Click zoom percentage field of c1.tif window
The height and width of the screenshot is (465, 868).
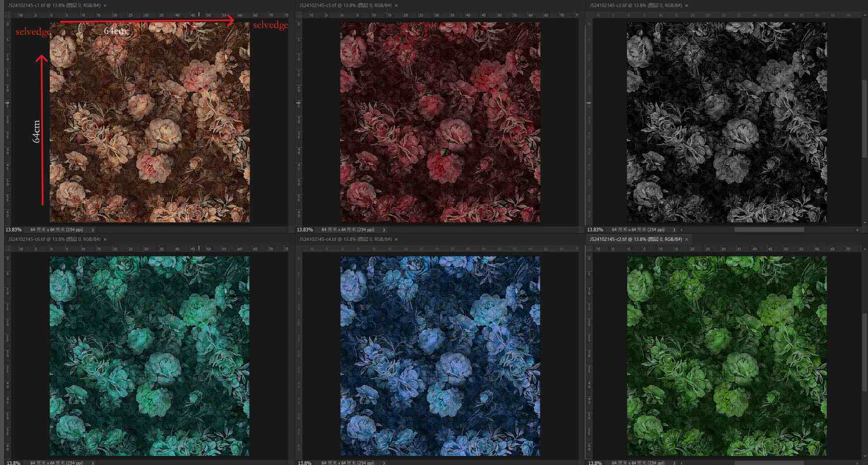[14, 230]
